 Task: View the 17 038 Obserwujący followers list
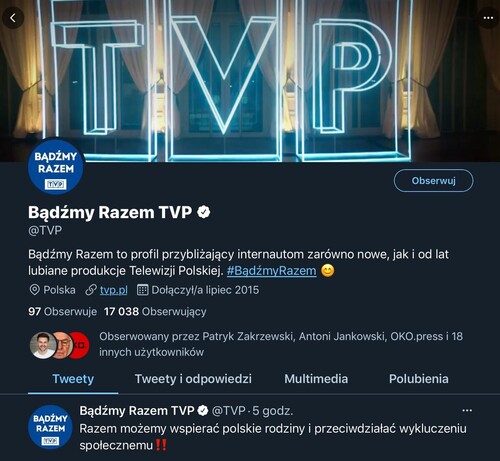click(x=155, y=312)
